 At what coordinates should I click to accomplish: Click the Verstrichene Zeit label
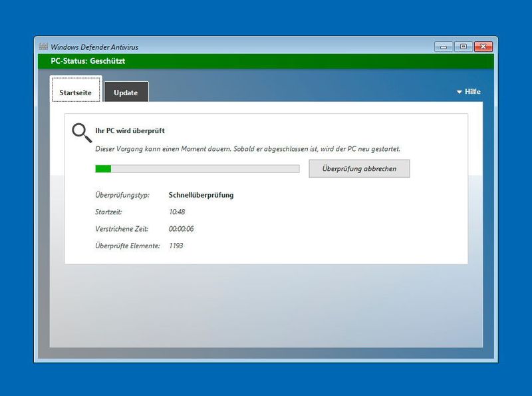(x=122, y=229)
